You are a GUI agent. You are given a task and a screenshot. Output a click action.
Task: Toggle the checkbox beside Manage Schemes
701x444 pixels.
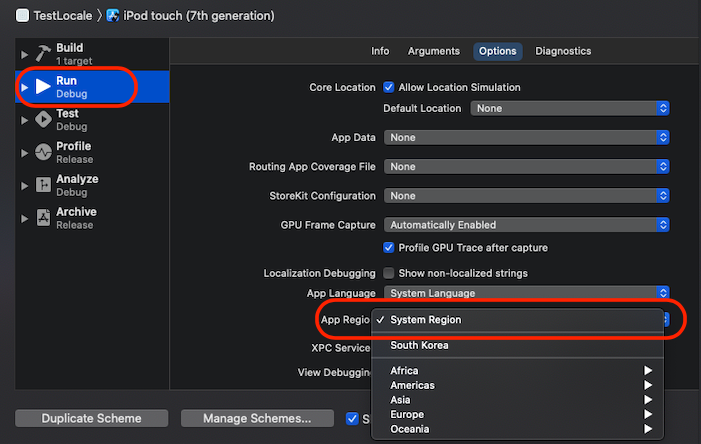[x=352, y=419]
